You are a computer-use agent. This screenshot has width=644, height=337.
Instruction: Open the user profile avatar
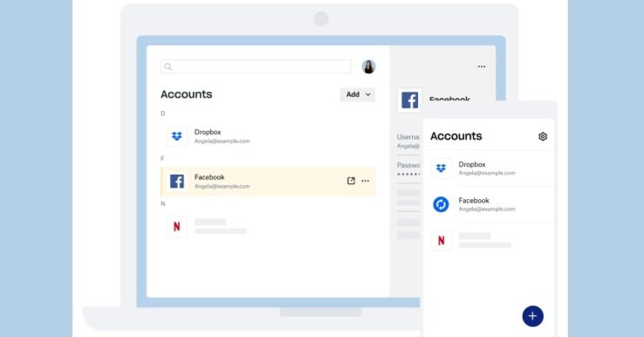click(368, 66)
